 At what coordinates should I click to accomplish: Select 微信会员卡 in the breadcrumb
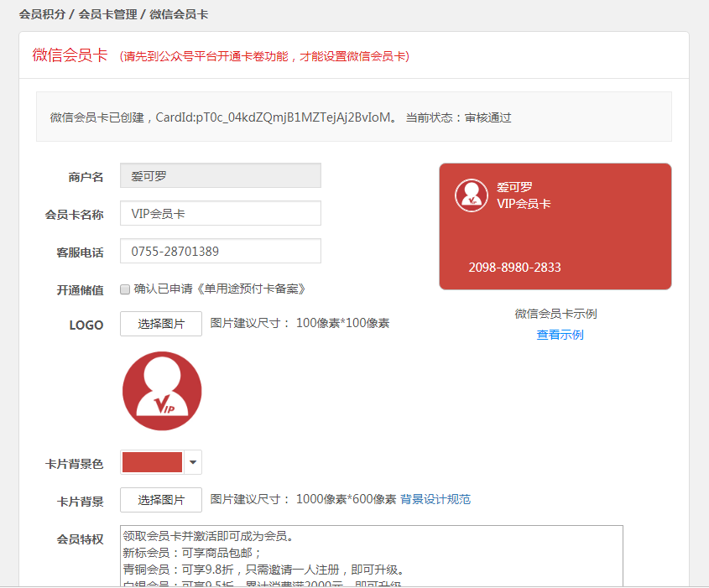179,14
